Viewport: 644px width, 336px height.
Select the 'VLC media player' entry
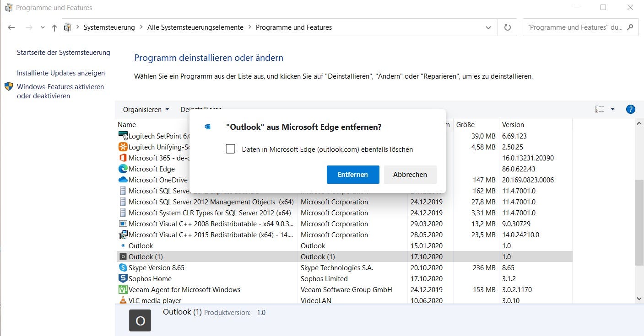[x=155, y=300]
